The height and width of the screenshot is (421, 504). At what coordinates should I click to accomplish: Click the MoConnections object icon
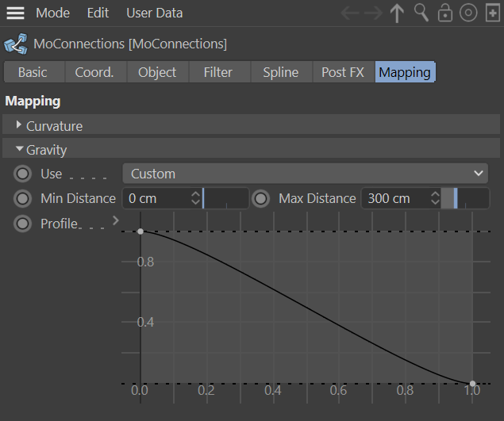(14, 44)
